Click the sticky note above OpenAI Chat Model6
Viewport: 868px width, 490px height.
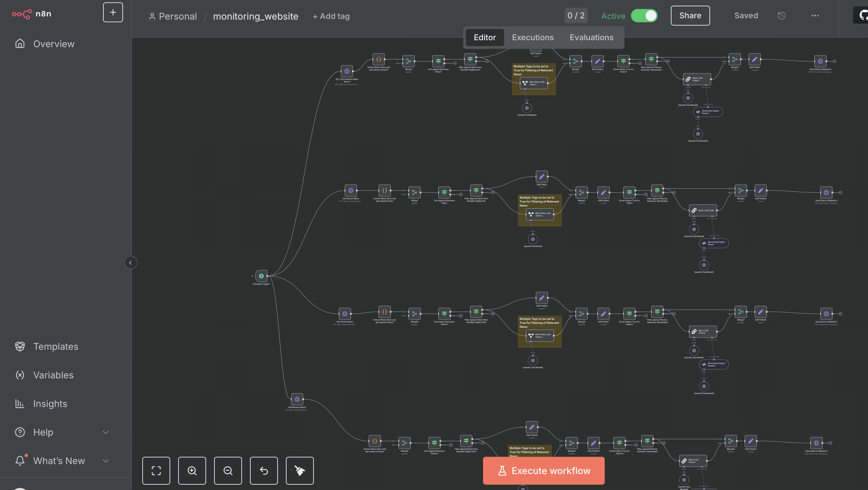[x=540, y=332]
